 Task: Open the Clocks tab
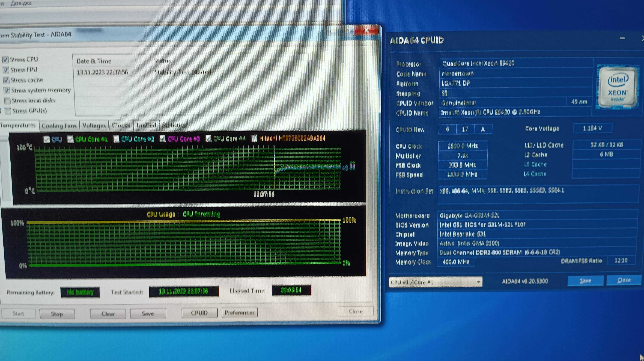pos(121,125)
